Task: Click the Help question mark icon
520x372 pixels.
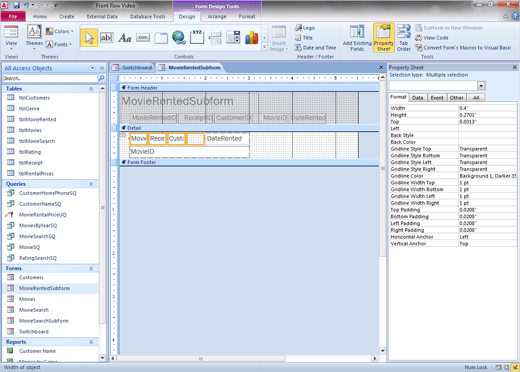Action: [515, 16]
